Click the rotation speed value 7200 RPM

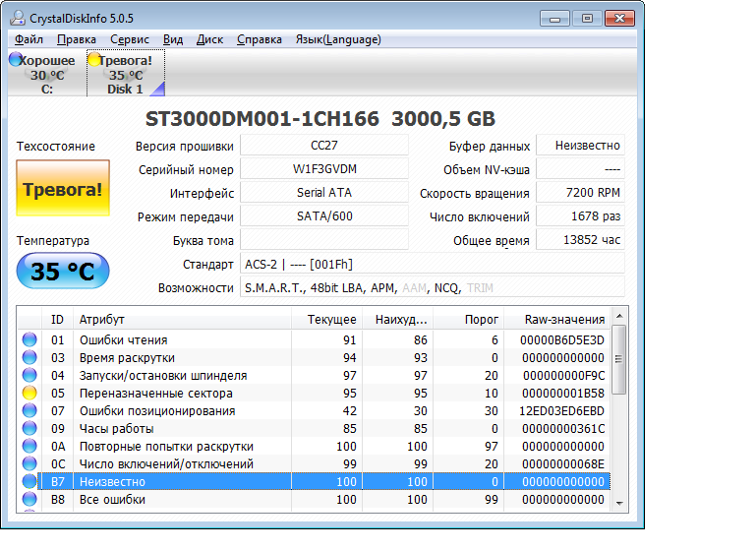click(580, 193)
